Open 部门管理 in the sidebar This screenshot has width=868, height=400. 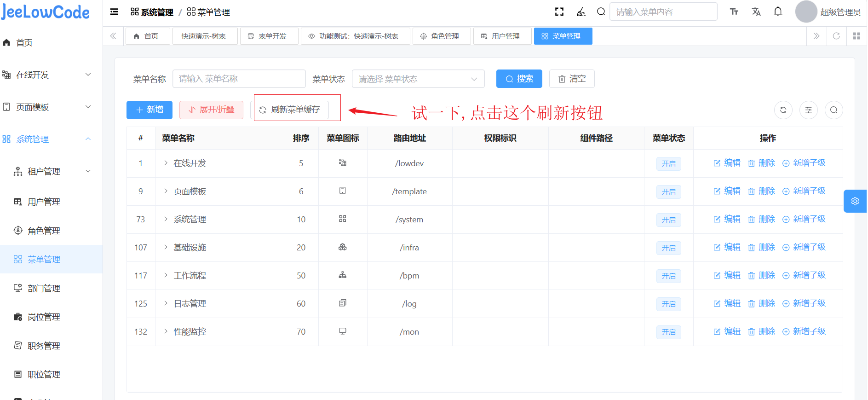tap(44, 288)
